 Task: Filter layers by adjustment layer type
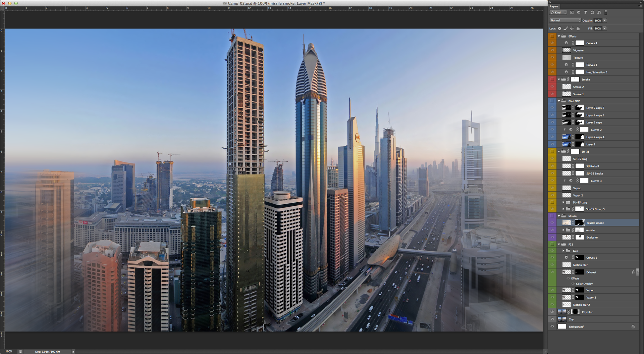tap(579, 12)
